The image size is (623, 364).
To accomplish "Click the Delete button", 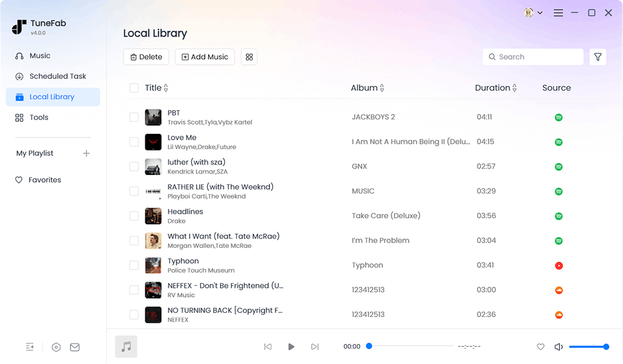I will click(146, 57).
